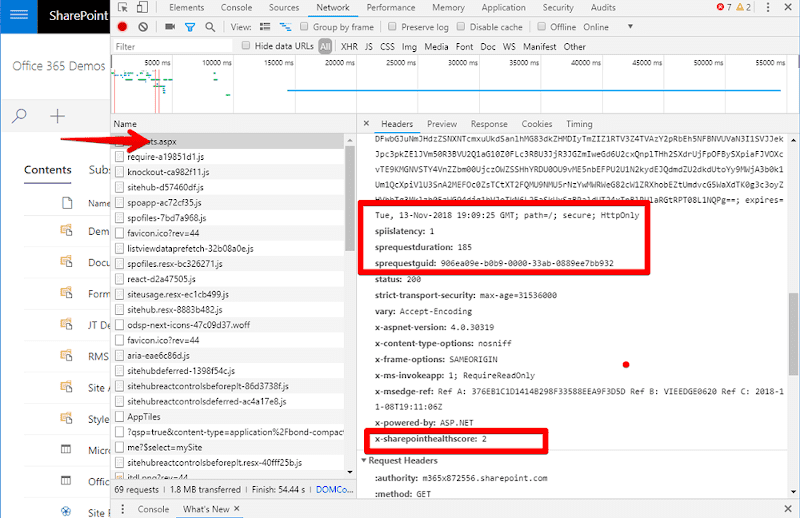
Task: Click the Style Library icon in Contents list
Action: 66,418
